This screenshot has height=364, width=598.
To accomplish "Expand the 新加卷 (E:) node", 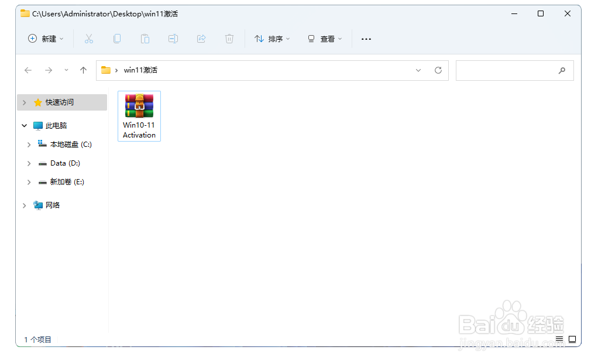I will coord(29,182).
